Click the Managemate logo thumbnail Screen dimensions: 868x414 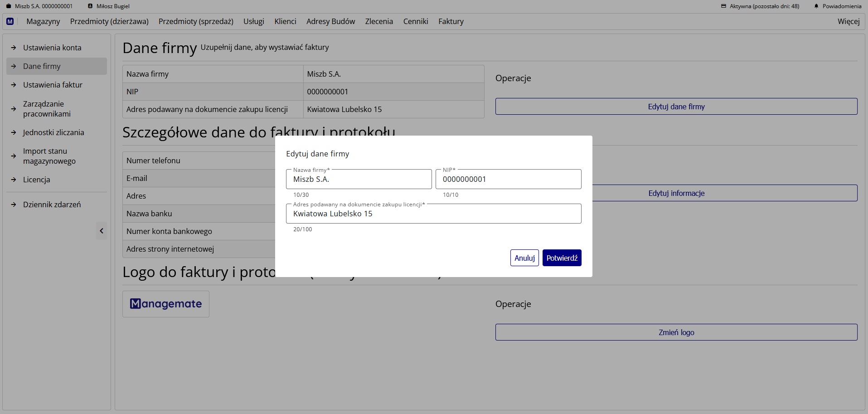point(166,304)
